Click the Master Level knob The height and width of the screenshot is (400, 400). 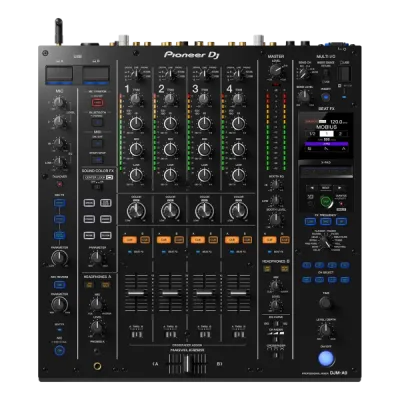coord(276,71)
